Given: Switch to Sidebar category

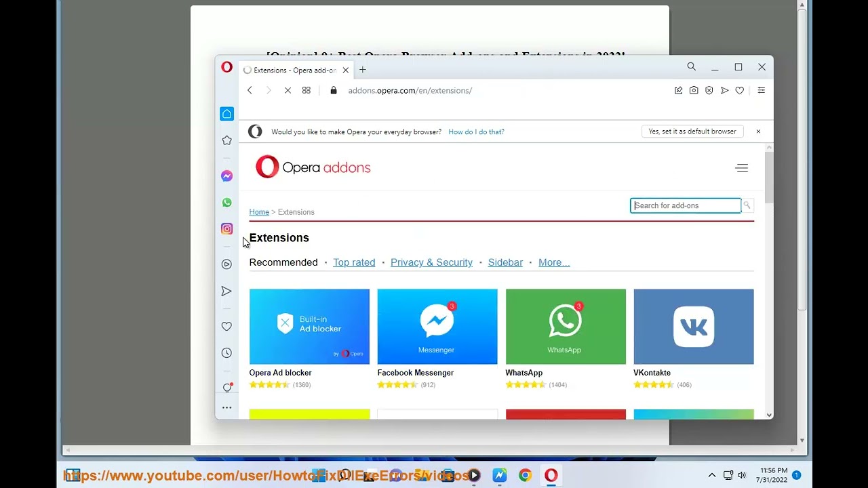Looking at the screenshot, I should (x=505, y=262).
